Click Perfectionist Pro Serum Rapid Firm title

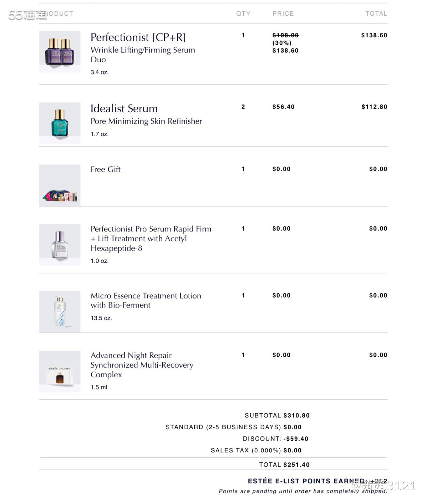151,238
